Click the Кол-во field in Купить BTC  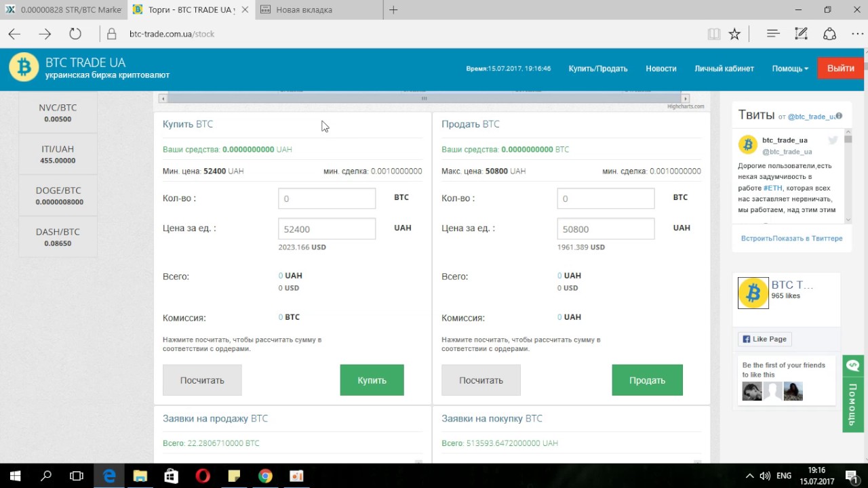point(327,199)
